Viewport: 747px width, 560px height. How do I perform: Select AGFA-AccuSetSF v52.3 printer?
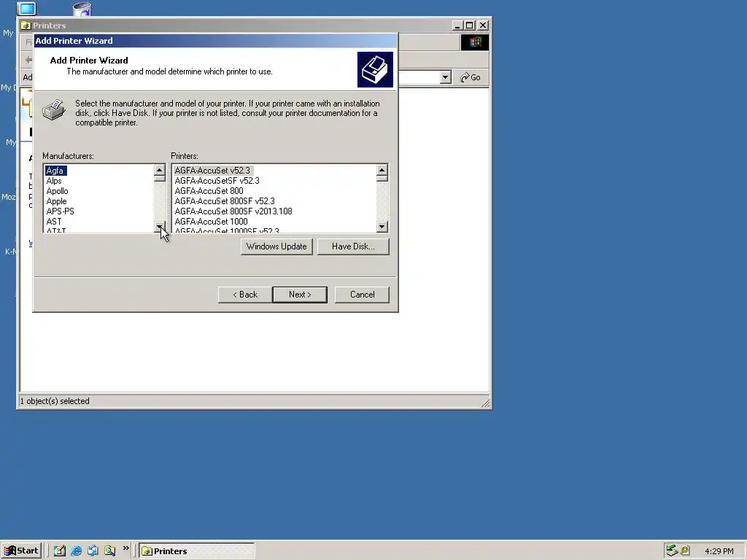(x=217, y=181)
